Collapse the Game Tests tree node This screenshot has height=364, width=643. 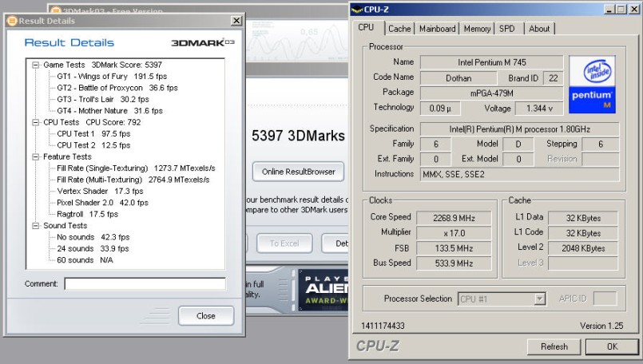click(x=36, y=65)
